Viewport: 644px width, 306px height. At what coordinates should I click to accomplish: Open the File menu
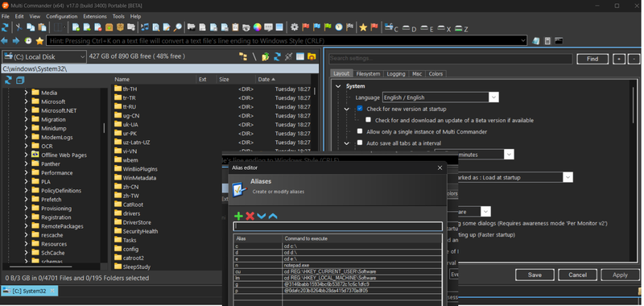(x=6, y=16)
